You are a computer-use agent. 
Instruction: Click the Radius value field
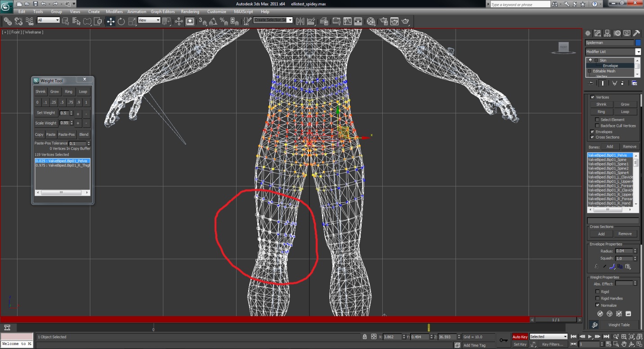[x=624, y=251]
